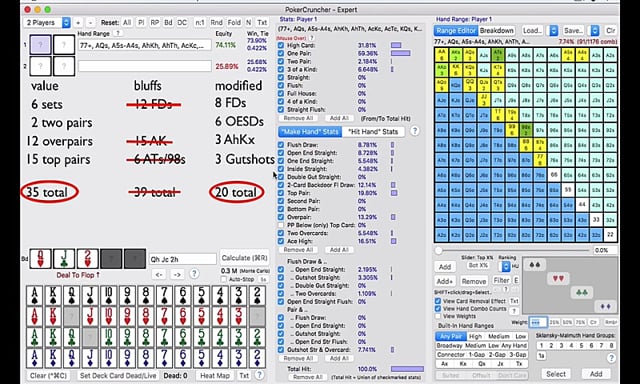Open the dropdown arrow beside Save
Image resolution: width=640 pixels, height=384 pixels.
pos(595,31)
